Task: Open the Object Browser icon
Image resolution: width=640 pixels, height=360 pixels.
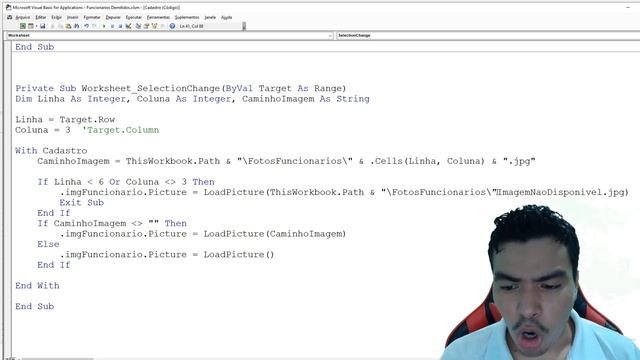Action: click(x=154, y=26)
